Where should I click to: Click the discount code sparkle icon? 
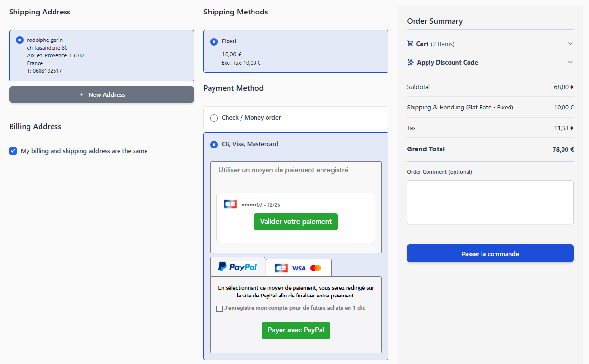pyautogui.click(x=411, y=62)
